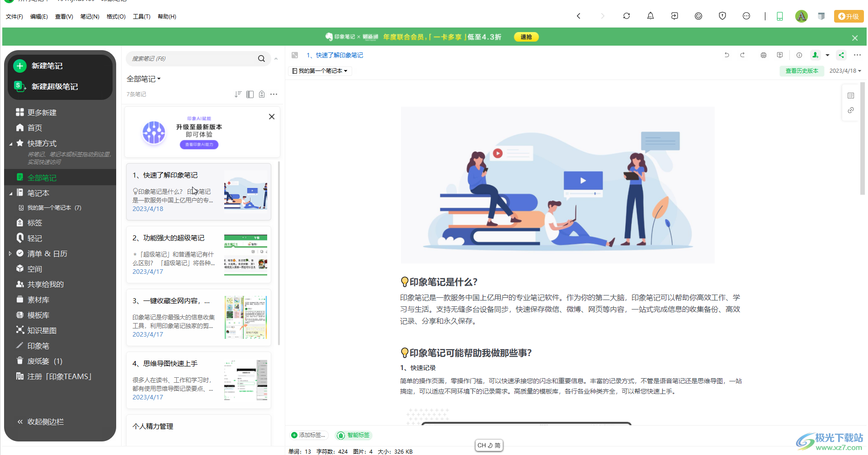This screenshot has height=455, width=868.
Task: Open the share dropdown arrow
Action: point(827,55)
